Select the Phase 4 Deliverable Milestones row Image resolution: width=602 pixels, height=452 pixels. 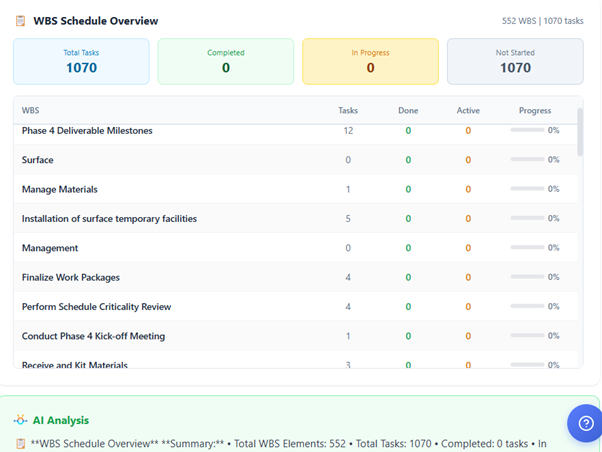(x=87, y=131)
